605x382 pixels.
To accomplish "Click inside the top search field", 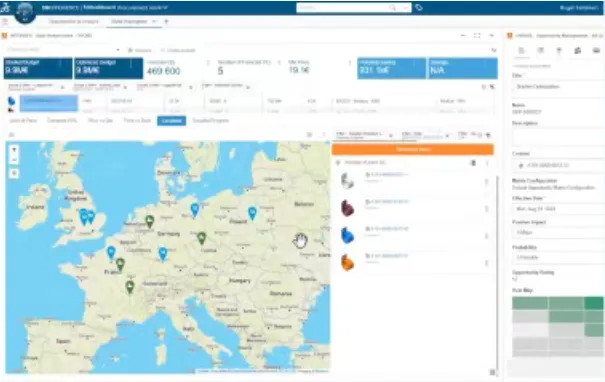I will (x=343, y=7).
